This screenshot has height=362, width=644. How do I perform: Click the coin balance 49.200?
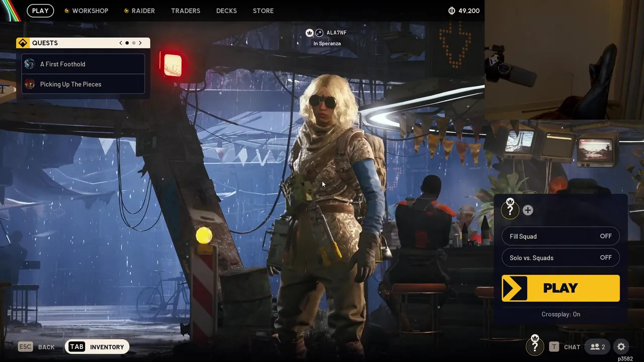pyautogui.click(x=469, y=11)
